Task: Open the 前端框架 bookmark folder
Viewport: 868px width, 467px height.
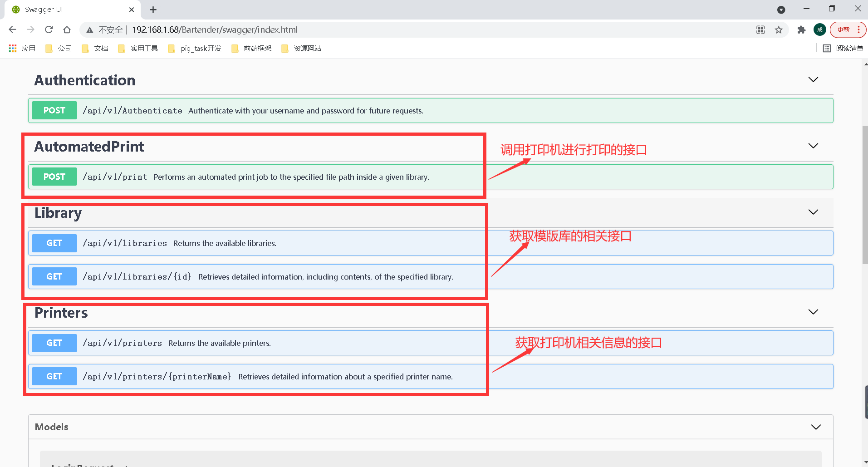Action: click(251, 48)
